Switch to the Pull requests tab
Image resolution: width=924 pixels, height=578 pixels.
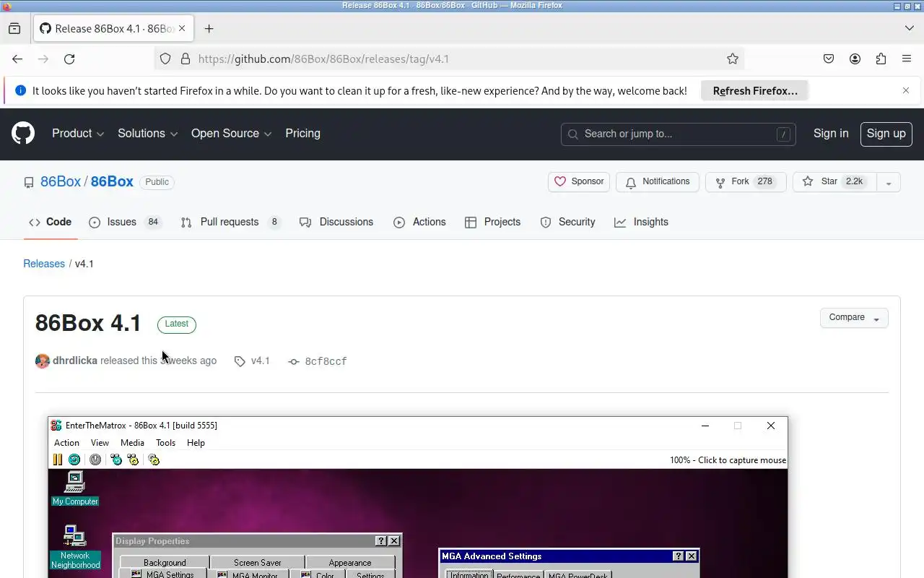230,223
